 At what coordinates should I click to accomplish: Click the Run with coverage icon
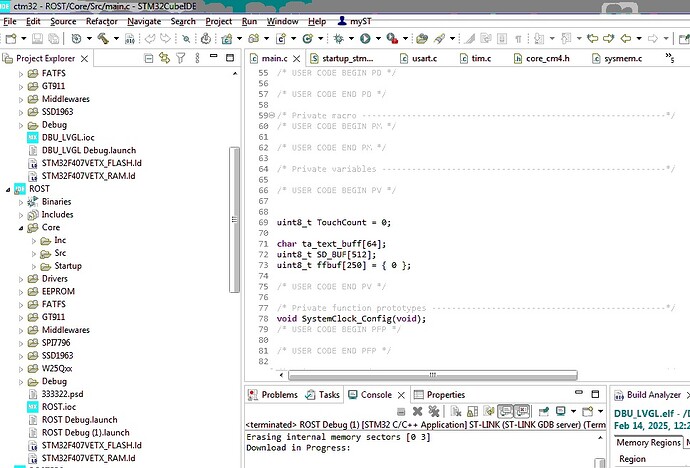click(x=392, y=39)
